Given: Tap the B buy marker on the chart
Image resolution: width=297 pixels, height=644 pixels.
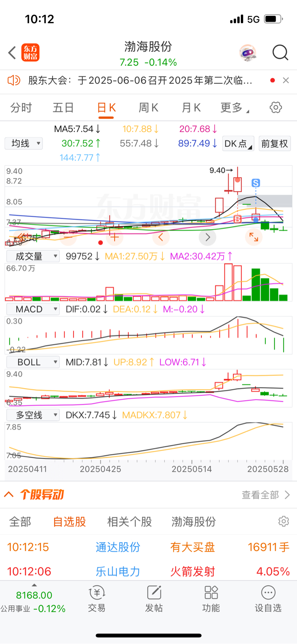Looking at the screenshot, I should point(237,219).
